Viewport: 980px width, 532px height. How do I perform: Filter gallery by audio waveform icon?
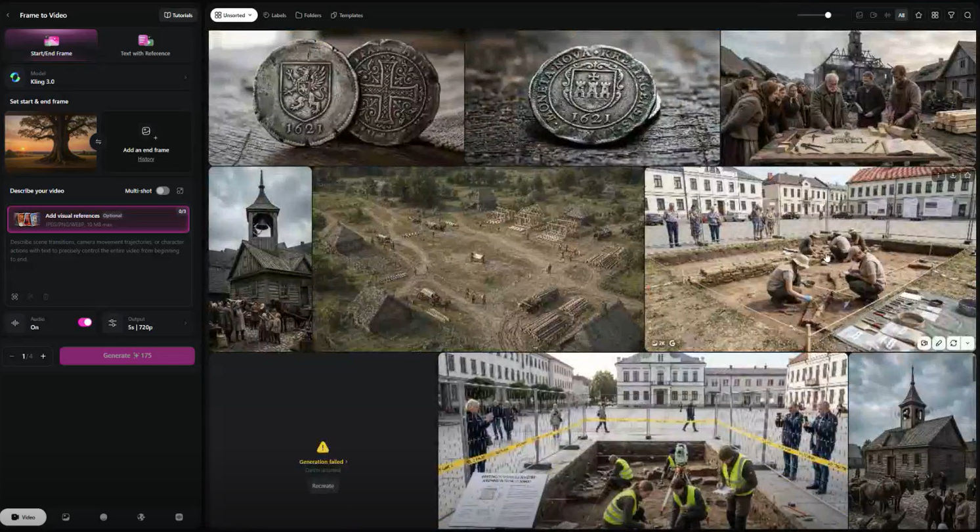[x=887, y=15]
